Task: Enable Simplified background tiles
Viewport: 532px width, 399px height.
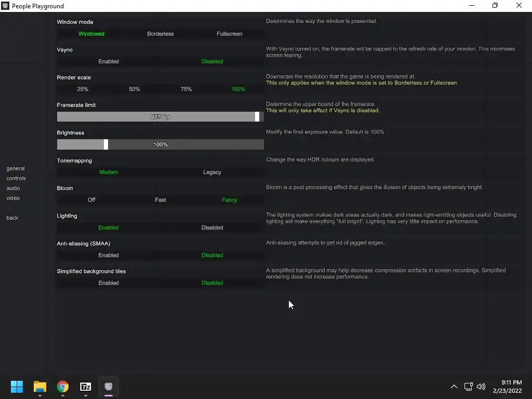Action: click(109, 283)
